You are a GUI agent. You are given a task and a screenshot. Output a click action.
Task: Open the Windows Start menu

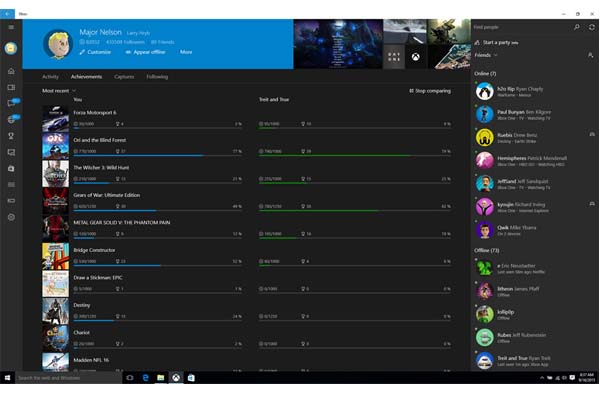tap(7, 378)
